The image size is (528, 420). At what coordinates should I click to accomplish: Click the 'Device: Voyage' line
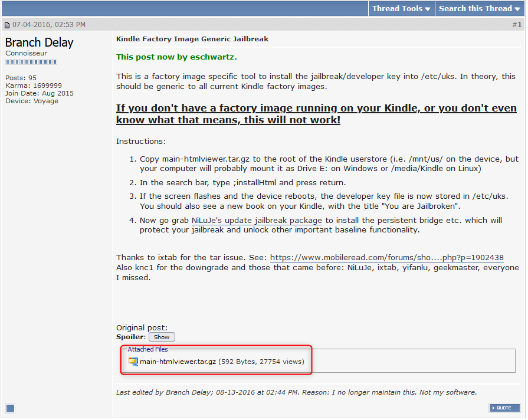tap(32, 101)
